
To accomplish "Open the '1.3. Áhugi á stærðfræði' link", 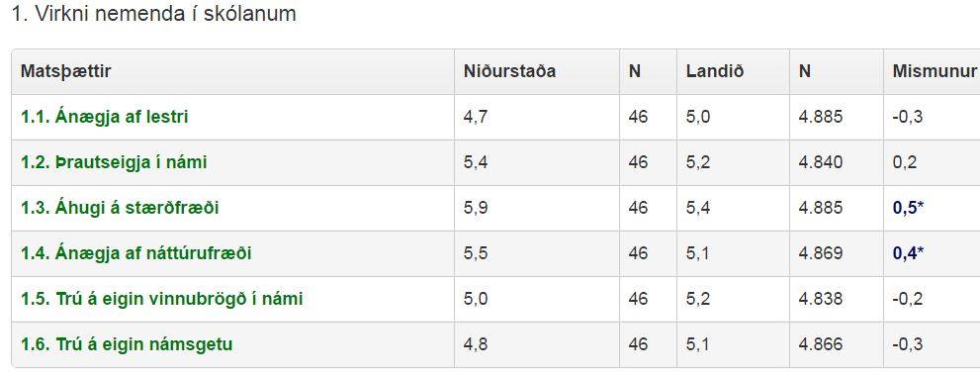I will pos(120,208).
